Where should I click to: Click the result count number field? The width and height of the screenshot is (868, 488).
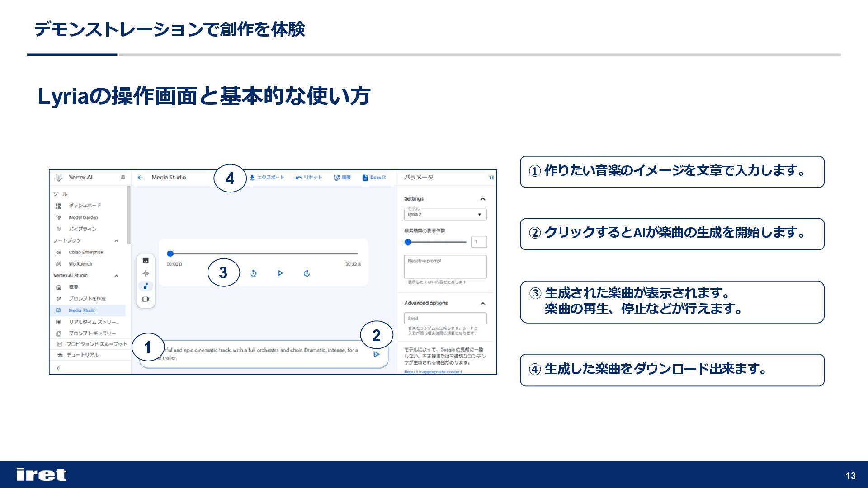(x=479, y=242)
